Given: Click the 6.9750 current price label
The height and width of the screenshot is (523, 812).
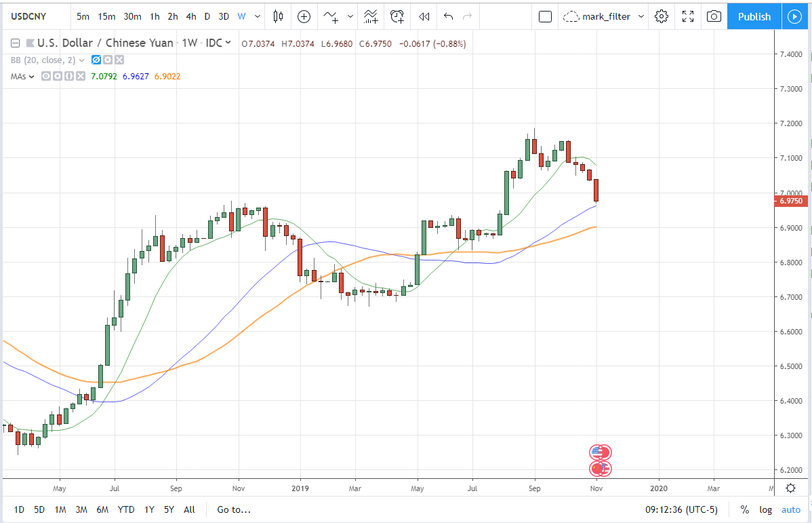Looking at the screenshot, I should (791, 201).
